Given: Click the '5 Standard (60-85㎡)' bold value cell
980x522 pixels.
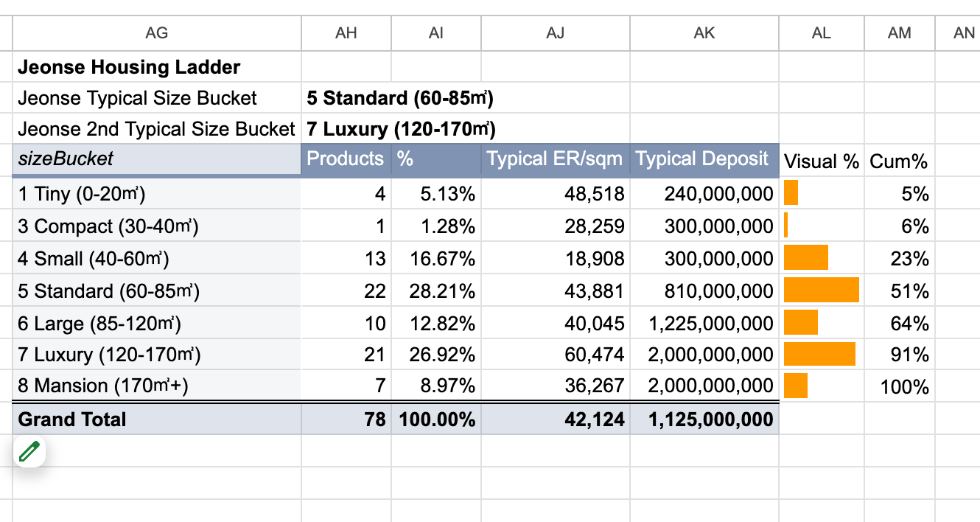Looking at the screenshot, I should [400, 98].
